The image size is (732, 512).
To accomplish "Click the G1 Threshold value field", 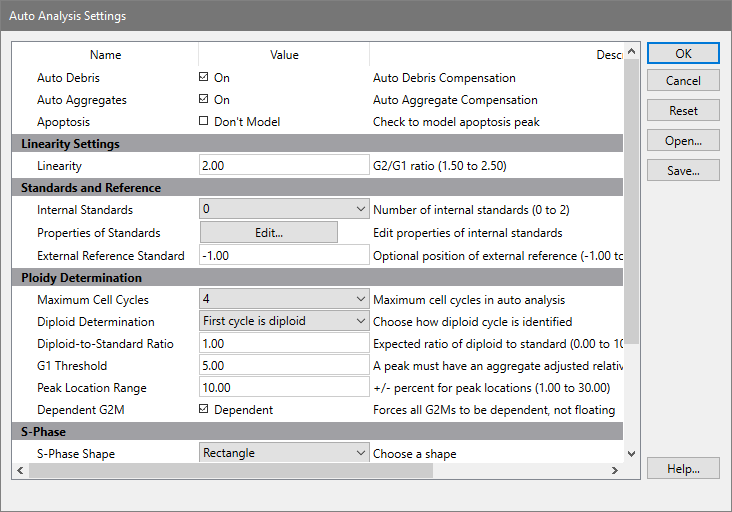I will (x=284, y=365).
